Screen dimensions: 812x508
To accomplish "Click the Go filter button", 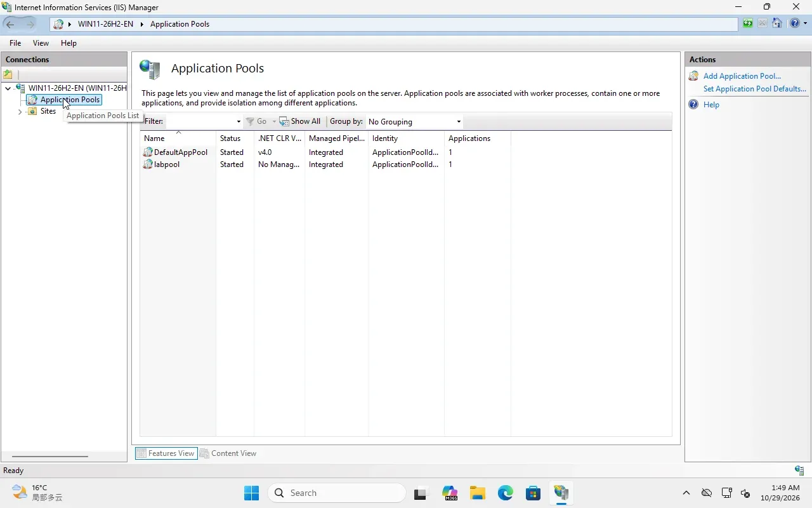I will 257,121.
